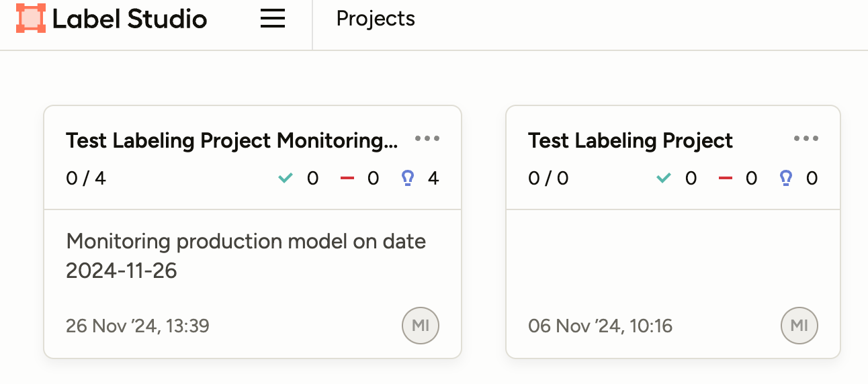The height and width of the screenshot is (384, 868).
Task: Open the Test Labeling Project title
Action: coord(630,141)
